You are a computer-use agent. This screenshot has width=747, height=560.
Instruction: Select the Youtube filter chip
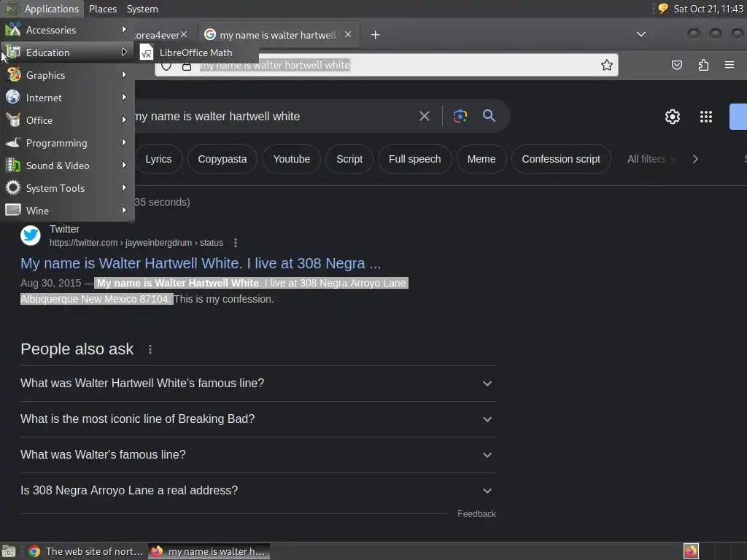(x=292, y=159)
